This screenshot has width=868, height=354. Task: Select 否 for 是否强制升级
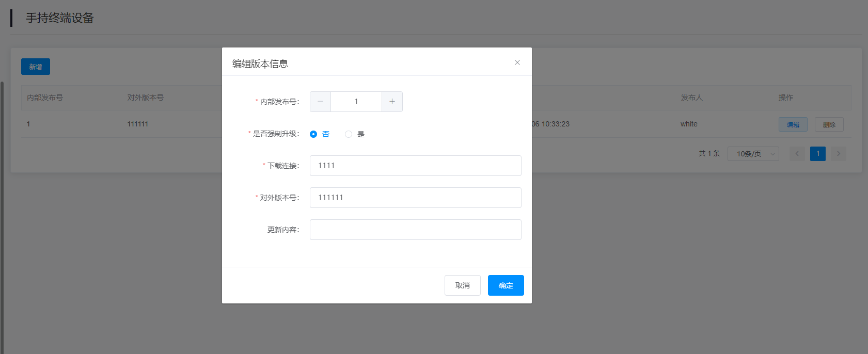click(x=313, y=134)
